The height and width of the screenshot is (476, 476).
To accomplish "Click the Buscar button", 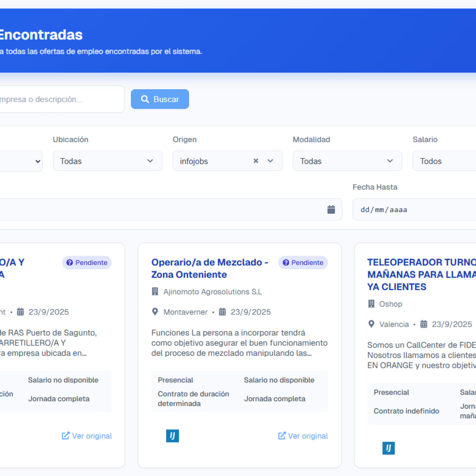I will (159, 99).
